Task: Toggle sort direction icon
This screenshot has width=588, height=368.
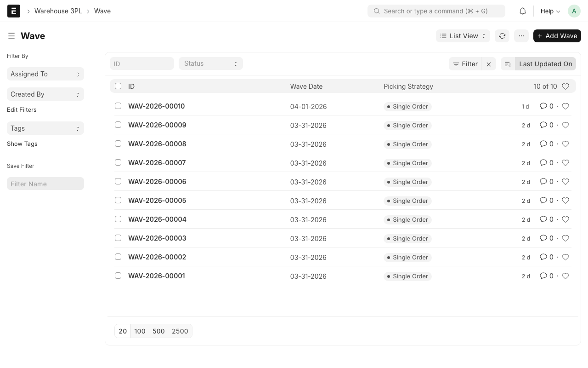Action: [508, 64]
